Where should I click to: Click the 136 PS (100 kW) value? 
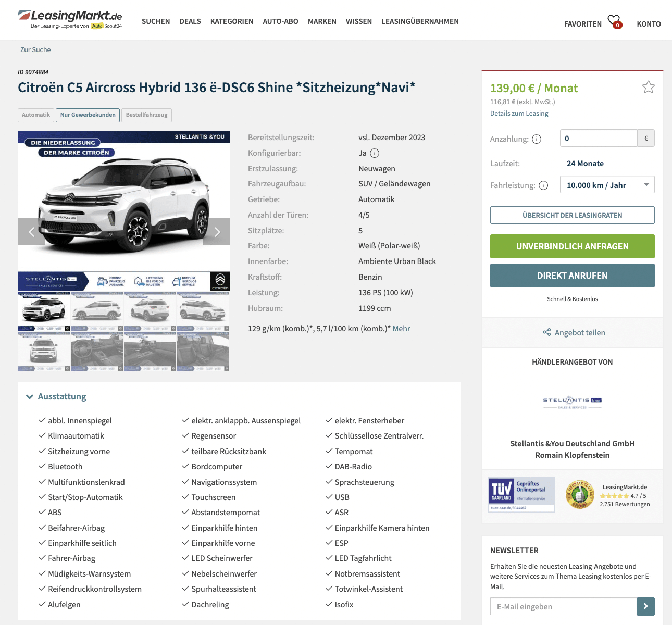tap(385, 293)
